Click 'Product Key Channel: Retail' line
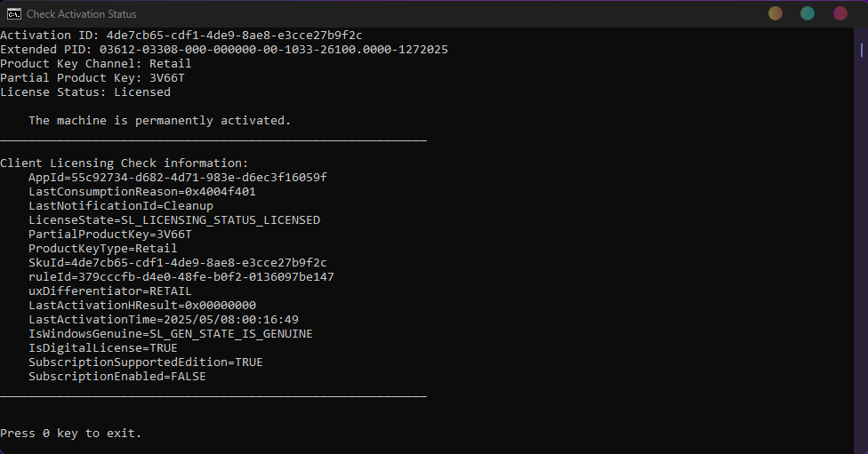Image resolution: width=868 pixels, height=454 pixels. pyautogui.click(x=95, y=63)
